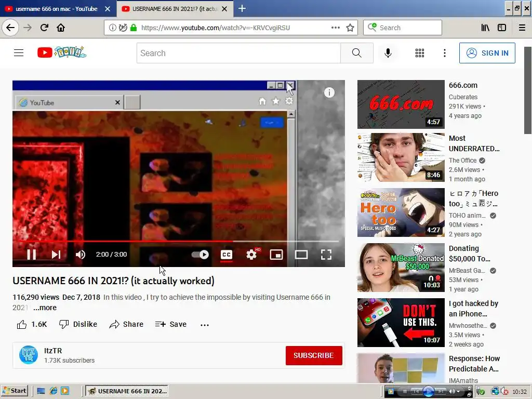Click the system tray volume icon
The image size is (532, 399).
[x=504, y=392]
